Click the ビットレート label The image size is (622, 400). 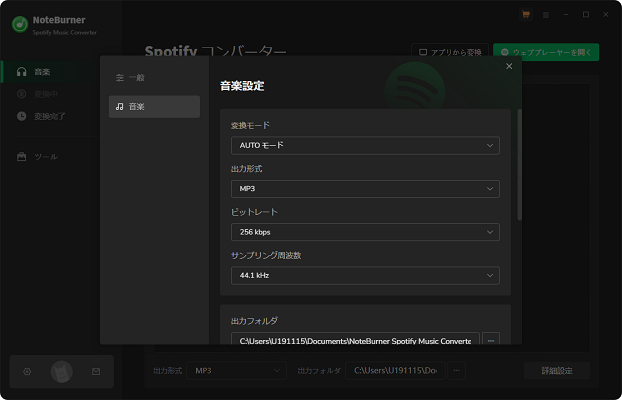(254, 212)
